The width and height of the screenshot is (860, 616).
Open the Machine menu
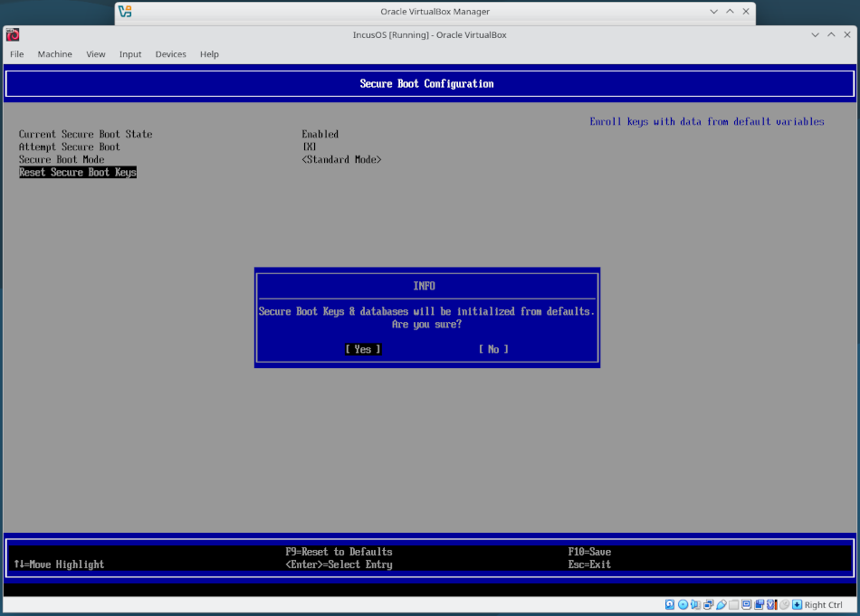(x=54, y=53)
